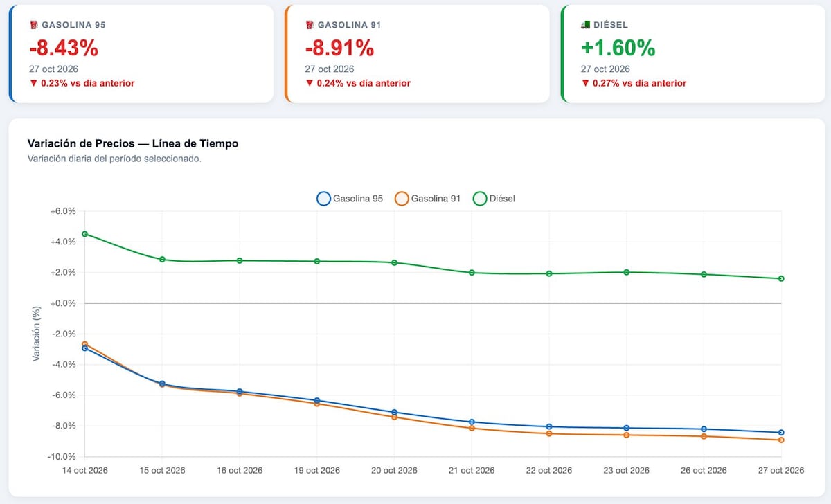Select the Diésel data point at 14 oct 2026
The width and height of the screenshot is (831, 504).
tap(84, 234)
